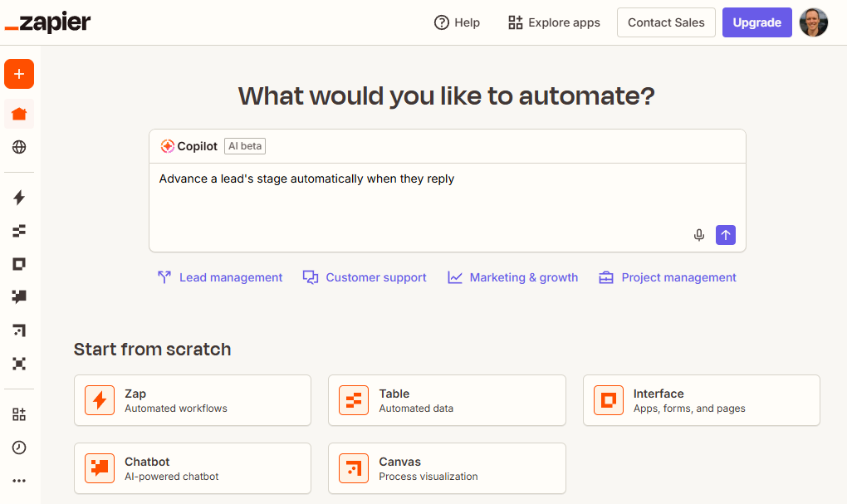
Task: Open Canvas icon in the sidebar
Action: coord(19,330)
